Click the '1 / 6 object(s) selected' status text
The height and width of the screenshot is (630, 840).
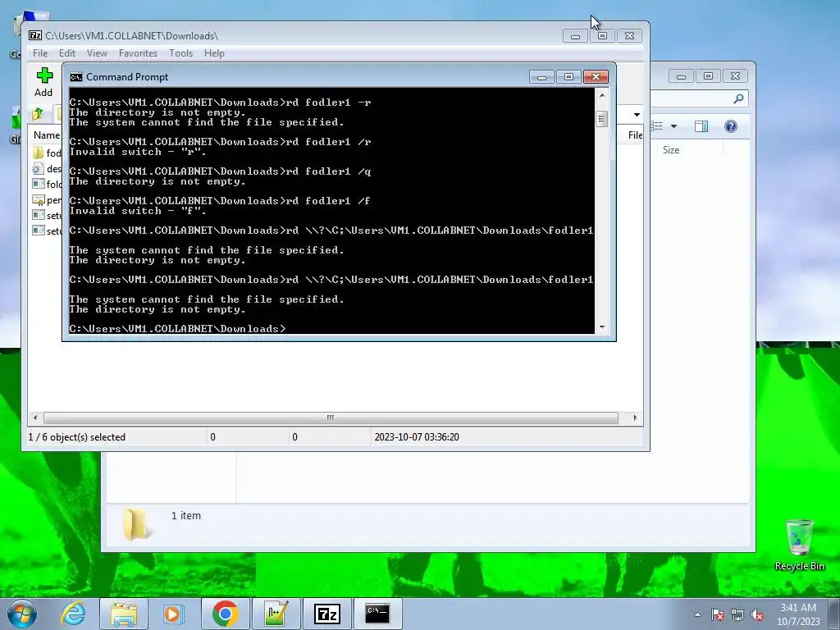76,437
